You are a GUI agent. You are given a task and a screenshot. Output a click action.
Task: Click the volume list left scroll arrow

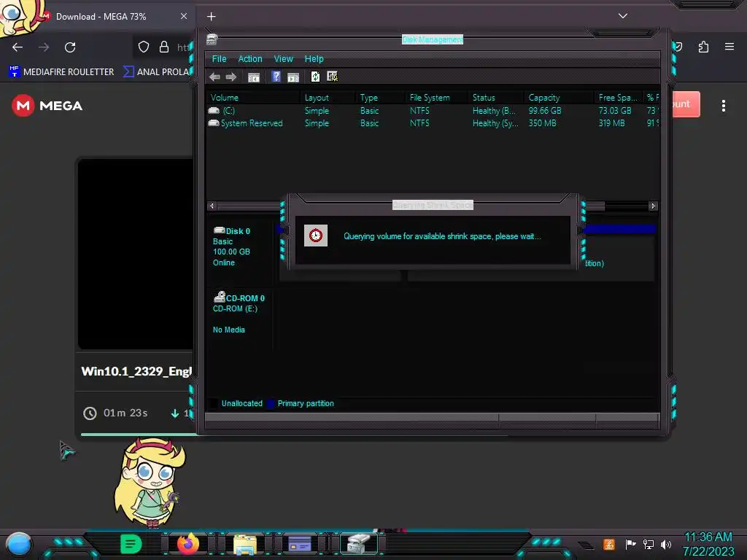[212, 206]
